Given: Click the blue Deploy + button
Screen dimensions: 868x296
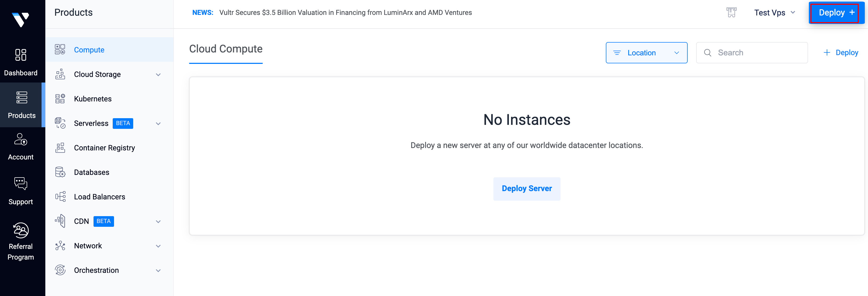Looking at the screenshot, I should pyautogui.click(x=837, y=13).
